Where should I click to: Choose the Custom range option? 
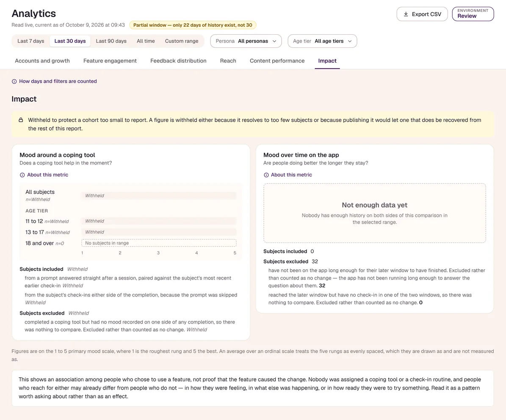coord(182,41)
